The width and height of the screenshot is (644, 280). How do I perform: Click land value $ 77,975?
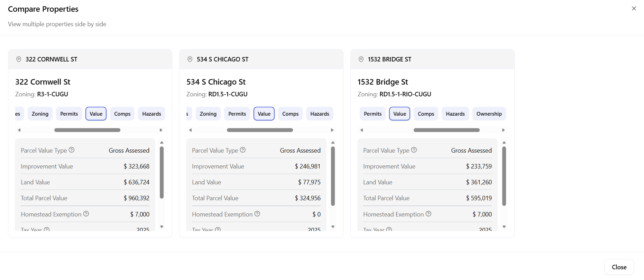click(x=309, y=182)
